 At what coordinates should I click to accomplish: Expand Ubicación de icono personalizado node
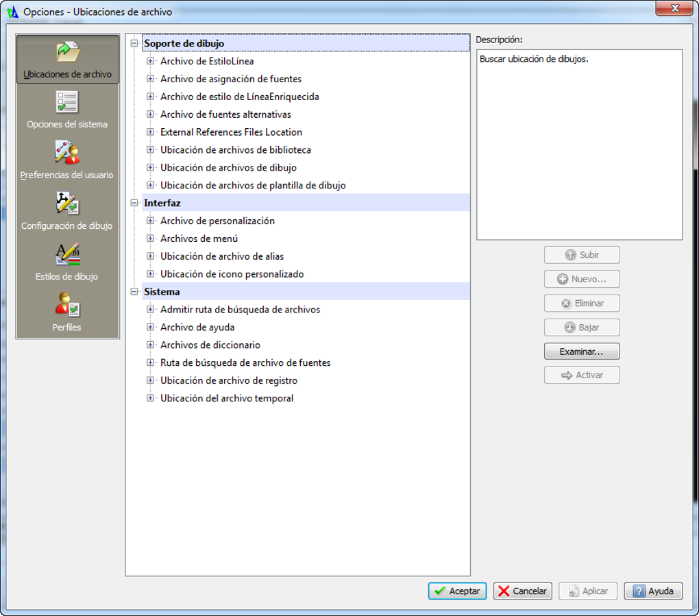pos(150,273)
